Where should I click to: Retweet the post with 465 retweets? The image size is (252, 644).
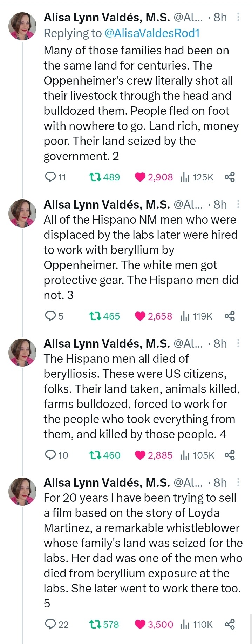(x=94, y=316)
